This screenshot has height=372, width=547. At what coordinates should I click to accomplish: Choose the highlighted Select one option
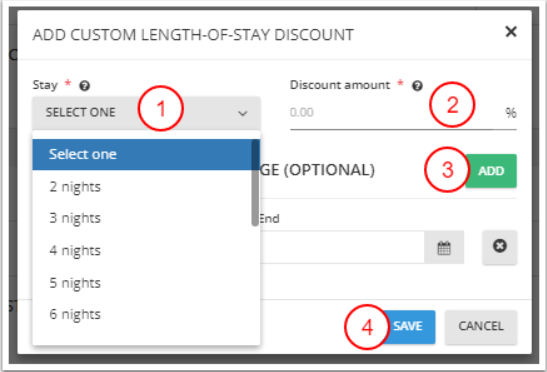[x=142, y=154]
